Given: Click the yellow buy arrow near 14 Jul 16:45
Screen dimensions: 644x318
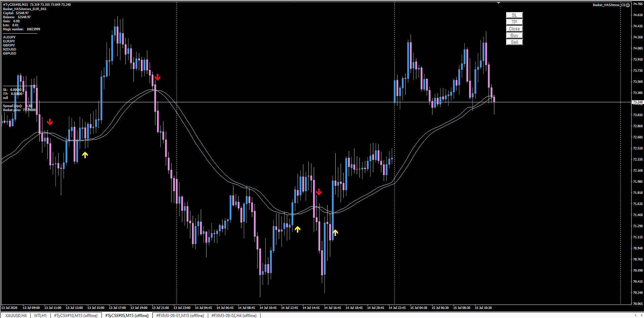Looking at the screenshot, I should [335, 232].
